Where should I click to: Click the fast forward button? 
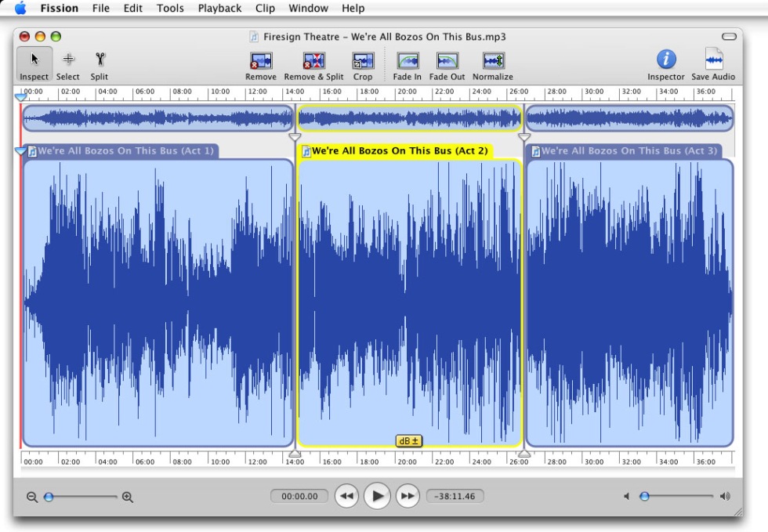coord(407,496)
